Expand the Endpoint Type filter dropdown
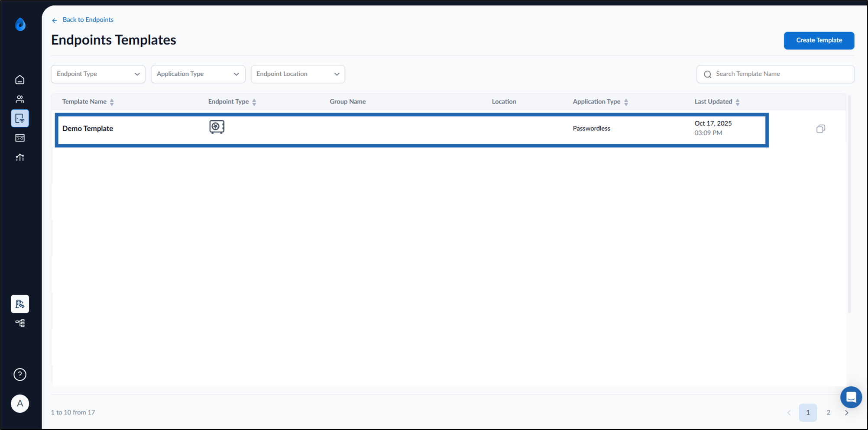868x430 pixels. 98,74
